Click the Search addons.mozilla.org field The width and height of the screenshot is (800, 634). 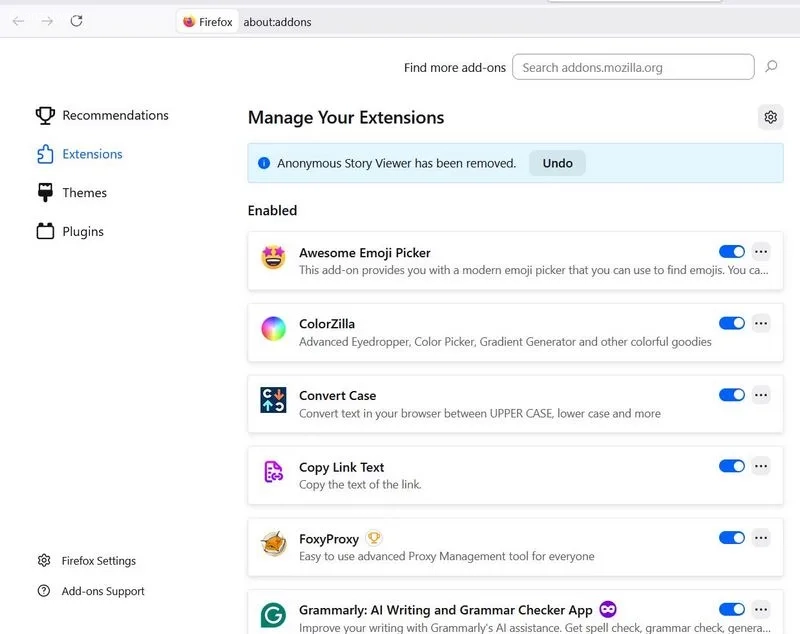point(633,67)
